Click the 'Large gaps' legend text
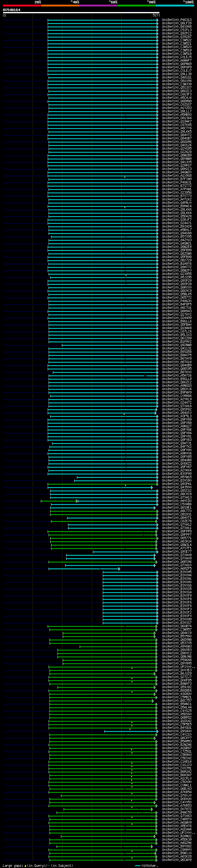Viewport: 197px width, 868px height. [x=14, y=865]
